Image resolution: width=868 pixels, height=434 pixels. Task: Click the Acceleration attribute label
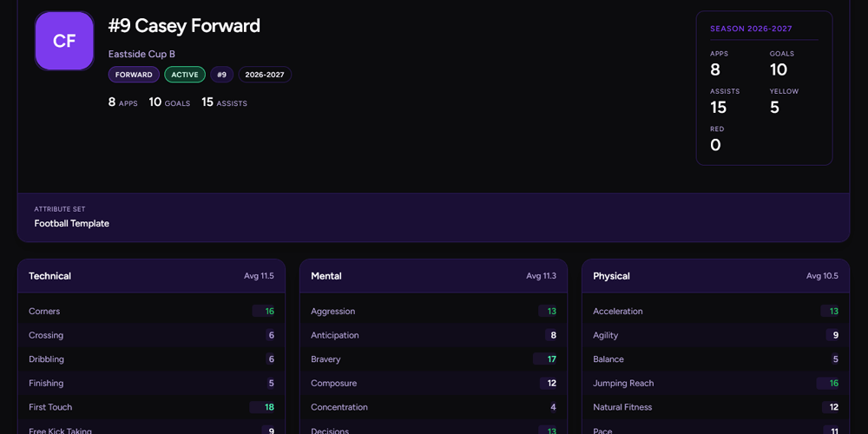point(618,311)
